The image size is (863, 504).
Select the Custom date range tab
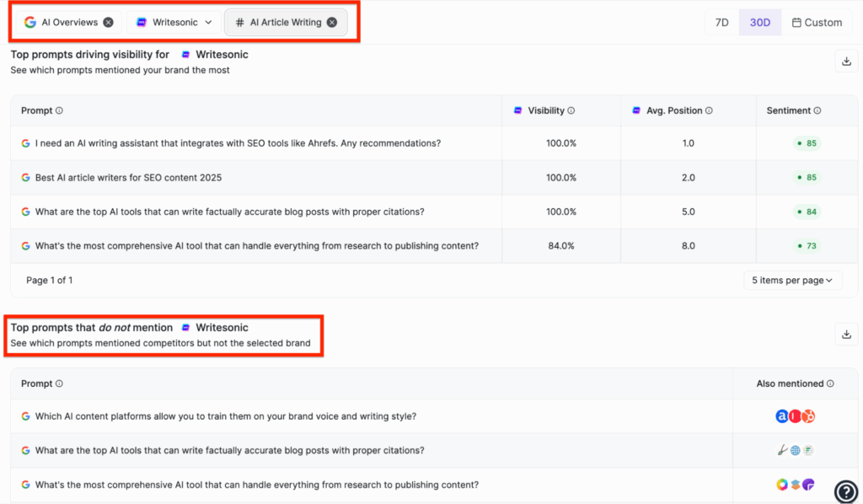point(816,23)
